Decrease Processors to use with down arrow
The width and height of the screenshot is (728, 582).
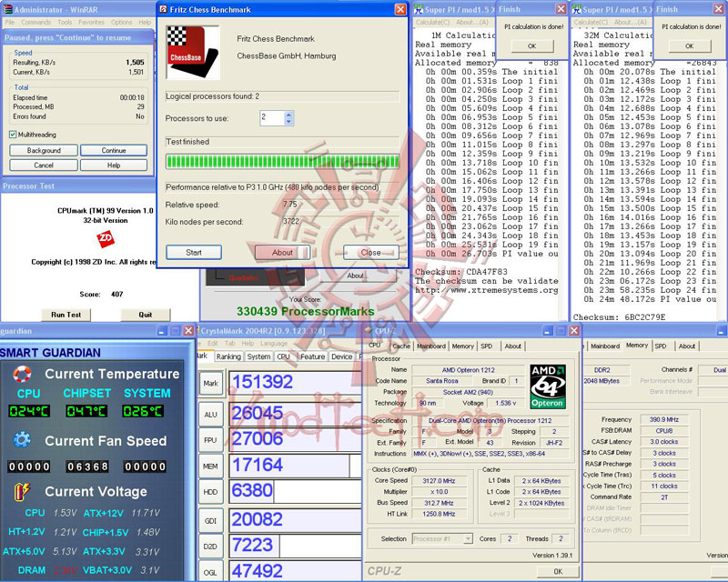coord(288,122)
